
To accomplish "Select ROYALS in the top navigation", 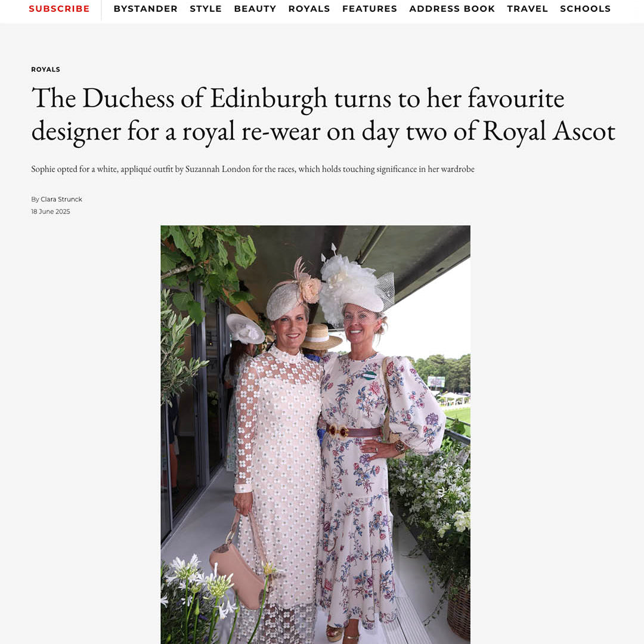I will [309, 8].
